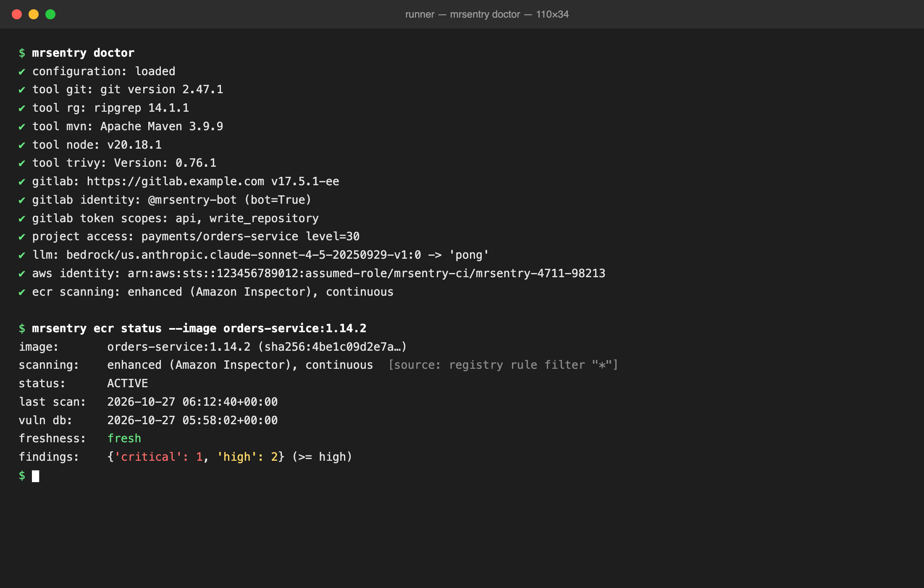This screenshot has width=924, height=588.
Task: Click the bedrock model identifier text
Action: click(244, 255)
